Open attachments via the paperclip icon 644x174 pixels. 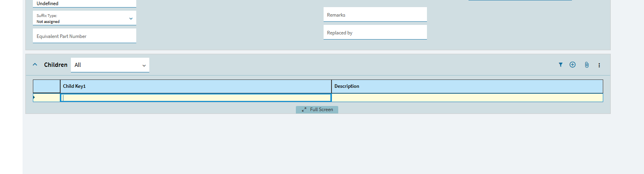pos(587,65)
